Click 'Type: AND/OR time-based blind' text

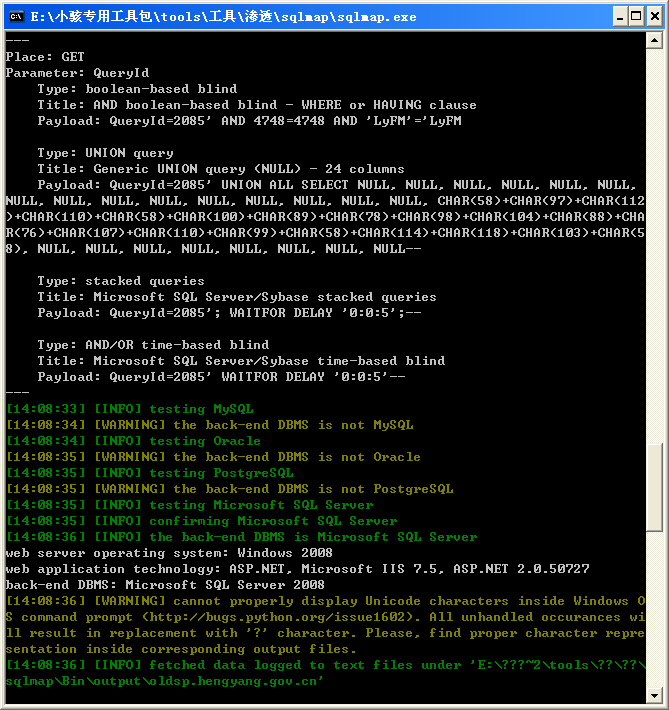(x=153, y=345)
